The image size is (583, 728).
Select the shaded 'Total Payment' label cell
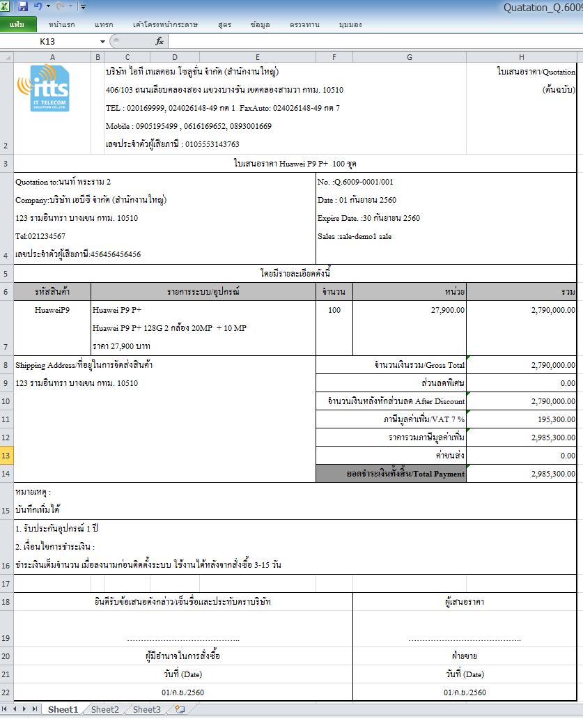[391, 474]
